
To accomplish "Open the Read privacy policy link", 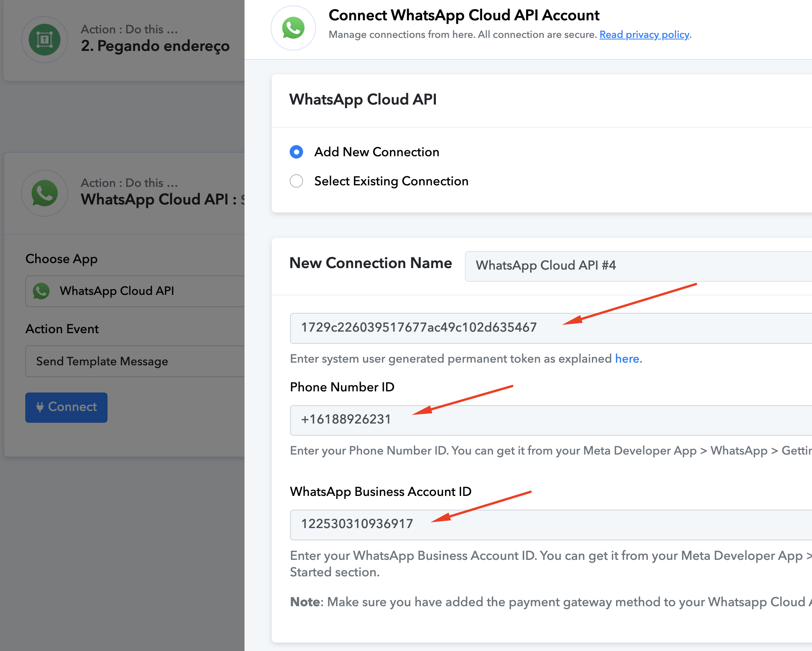I will click(644, 34).
